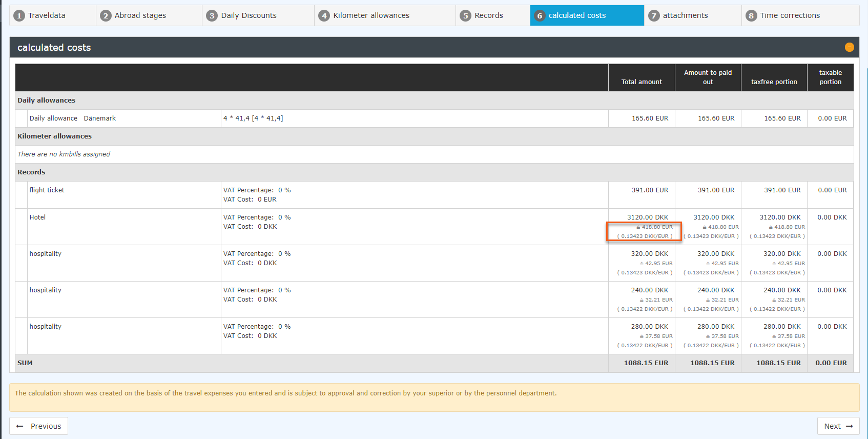Open the Traveldata tab
This screenshot has height=439, width=868.
point(53,15)
